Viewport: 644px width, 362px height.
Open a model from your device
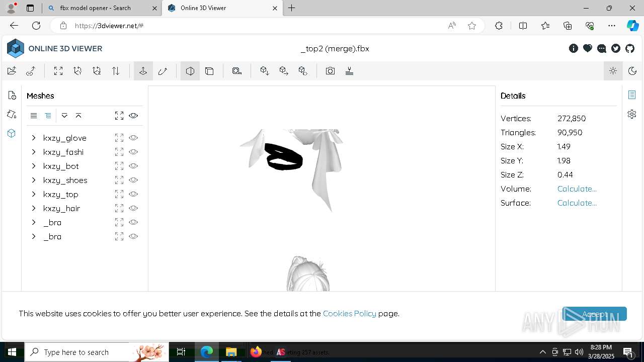pyautogui.click(x=12, y=71)
